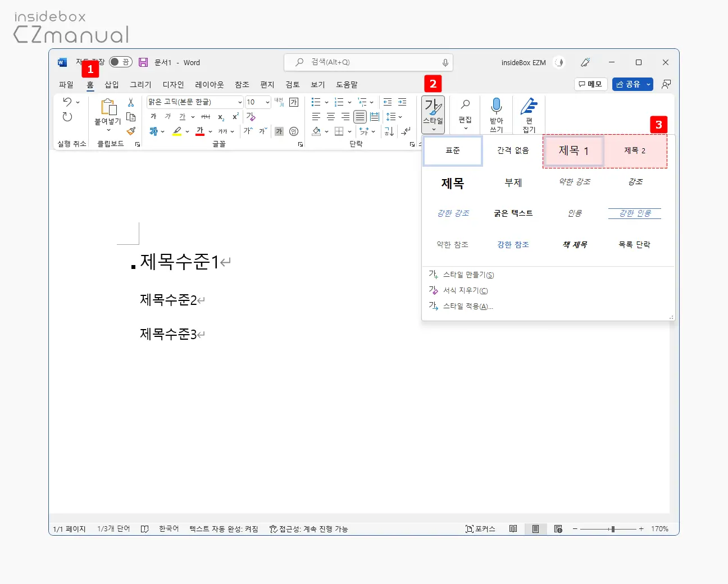Click the search box microphone
The width and height of the screenshot is (728, 584).
[x=445, y=62]
